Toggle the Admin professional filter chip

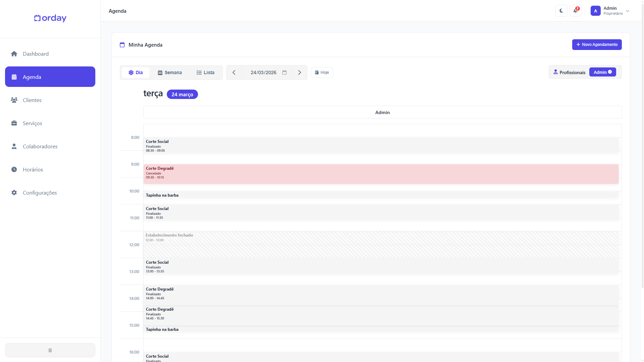(602, 72)
